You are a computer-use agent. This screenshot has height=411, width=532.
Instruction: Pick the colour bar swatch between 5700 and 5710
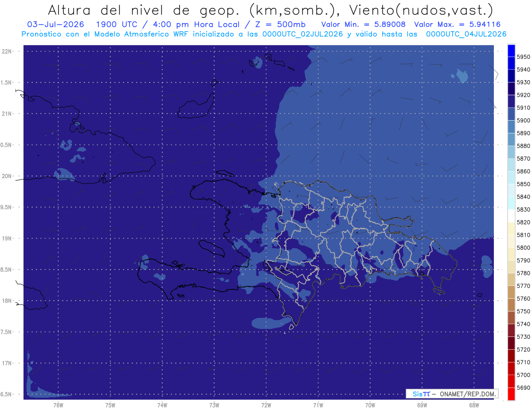pos(511,368)
